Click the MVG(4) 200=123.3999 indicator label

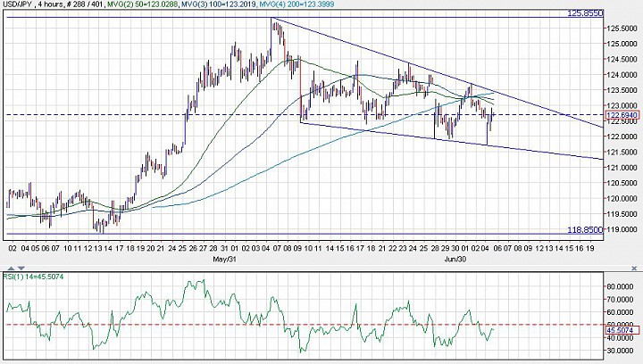[296, 4]
